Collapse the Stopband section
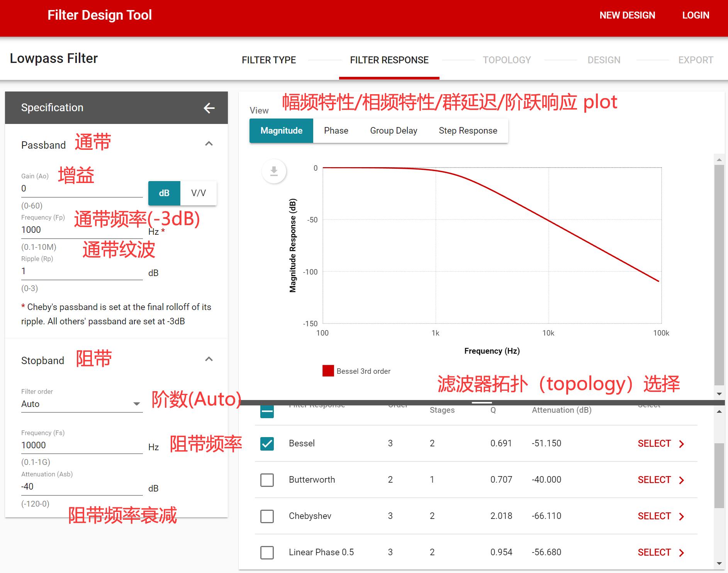The height and width of the screenshot is (573, 728). pos(209,359)
